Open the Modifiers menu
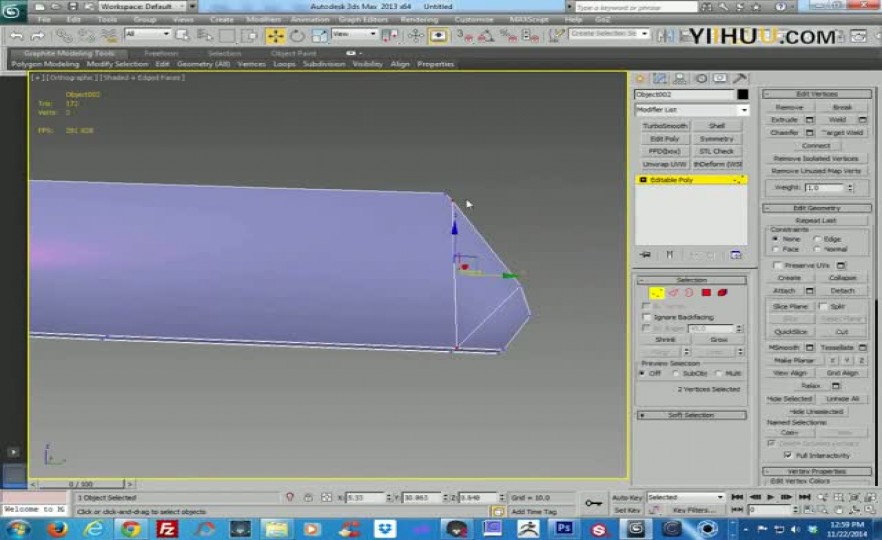 point(263,19)
